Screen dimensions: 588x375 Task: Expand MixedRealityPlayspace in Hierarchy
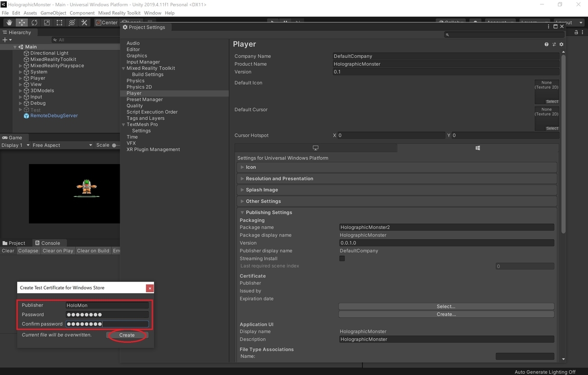point(21,66)
